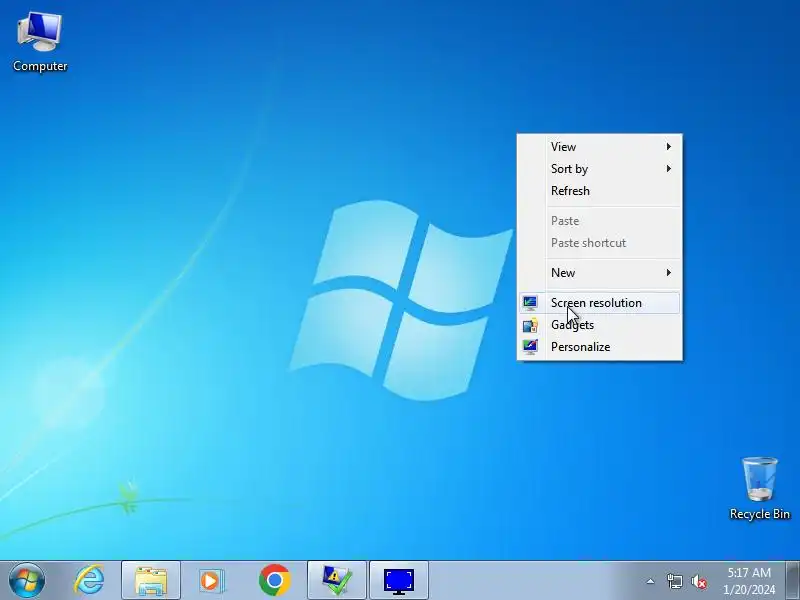Open the Computer desktop icon
This screenshot has width=800, height=600.
[40, 42]
